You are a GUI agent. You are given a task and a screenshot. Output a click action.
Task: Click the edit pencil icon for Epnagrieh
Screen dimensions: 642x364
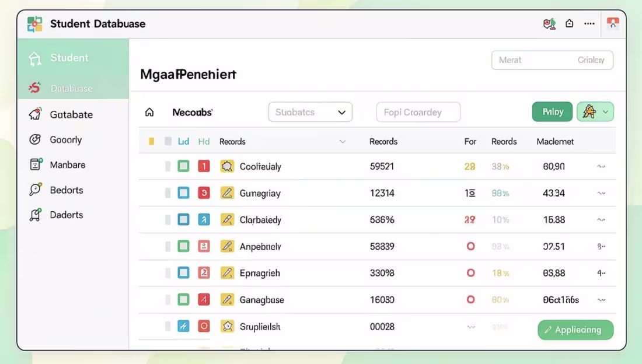click(x=227, y=272)
